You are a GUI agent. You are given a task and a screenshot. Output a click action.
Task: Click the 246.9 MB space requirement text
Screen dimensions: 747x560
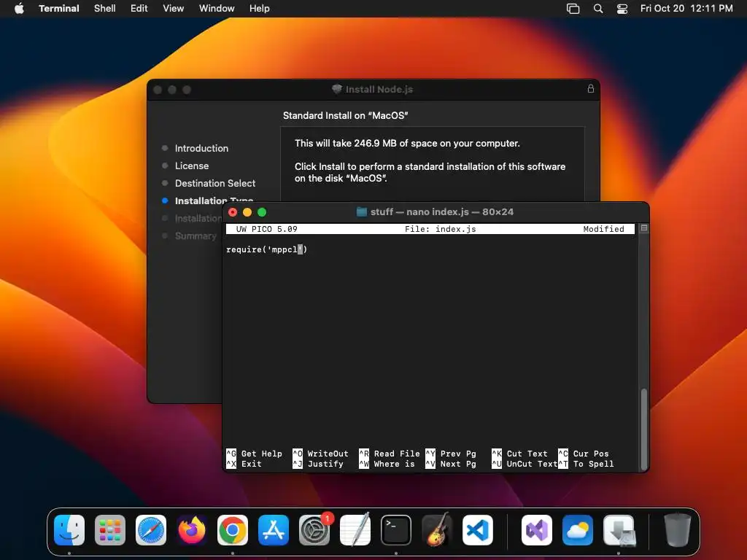[x=407, y=144]
